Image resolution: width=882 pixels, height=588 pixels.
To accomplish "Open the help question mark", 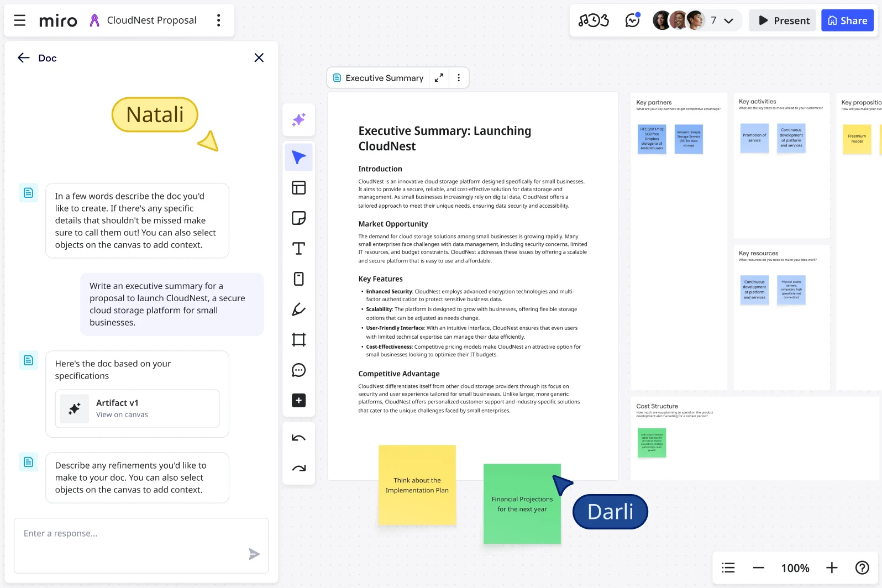I will 862,568.
